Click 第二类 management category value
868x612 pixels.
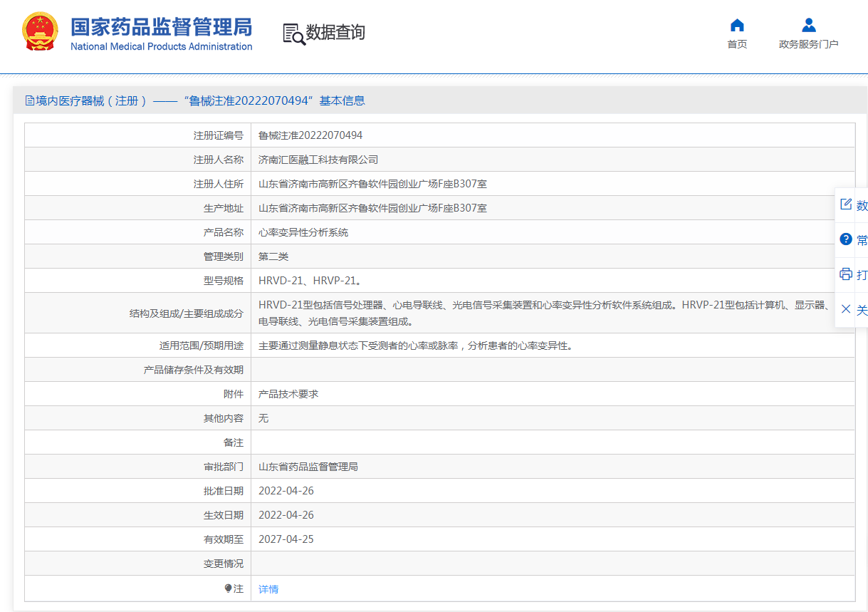(x=273, y=256)
